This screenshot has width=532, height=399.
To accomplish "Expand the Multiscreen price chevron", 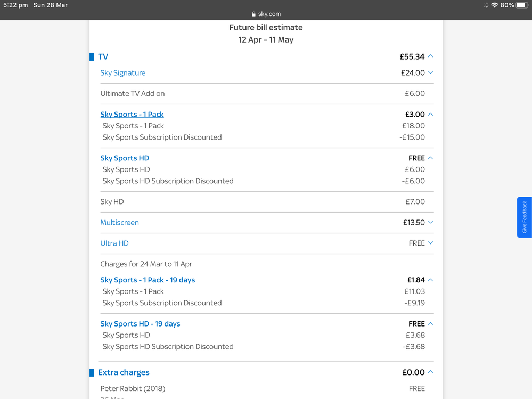I will pyautogui.click(x=430, y=223).
